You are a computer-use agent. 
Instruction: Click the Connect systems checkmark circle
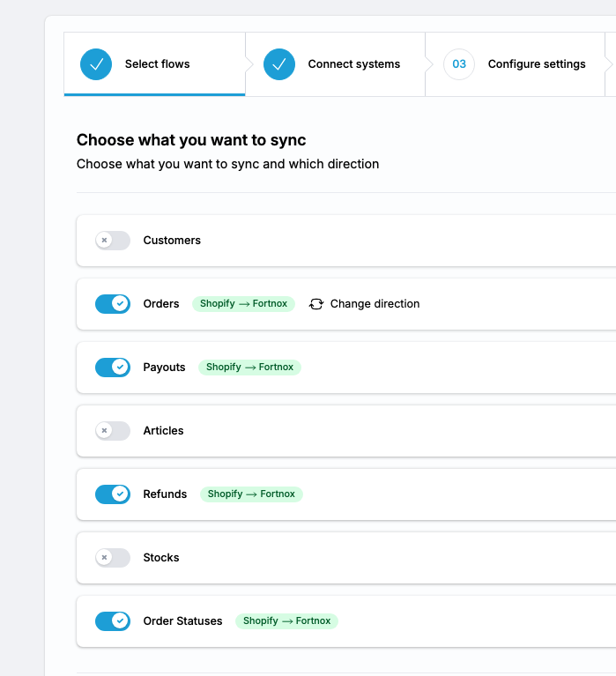279,64
